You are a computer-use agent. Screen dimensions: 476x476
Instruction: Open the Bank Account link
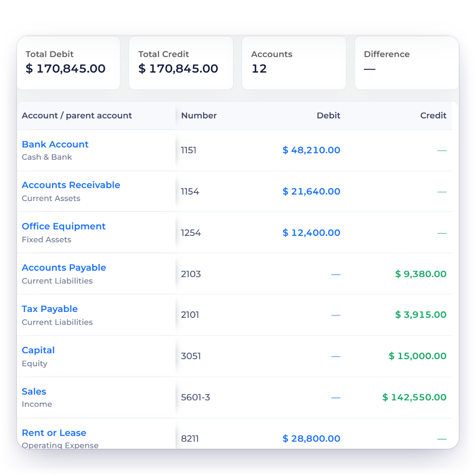(x=55, y=144)
